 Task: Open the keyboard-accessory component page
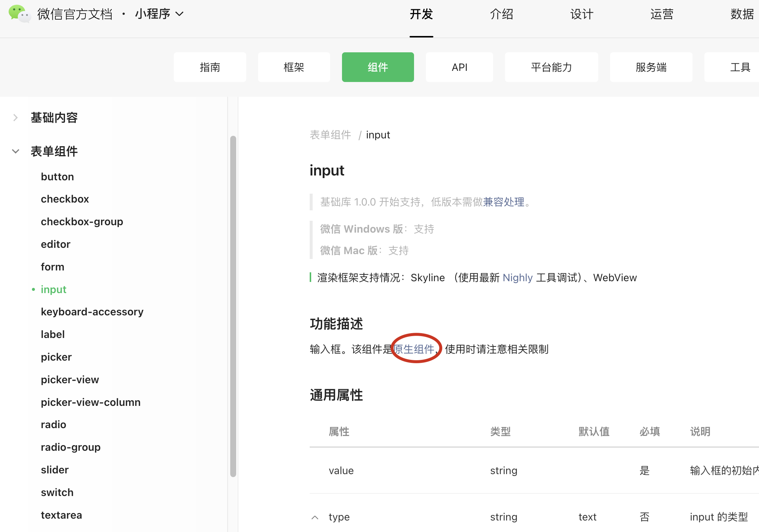tap(92, 312)
